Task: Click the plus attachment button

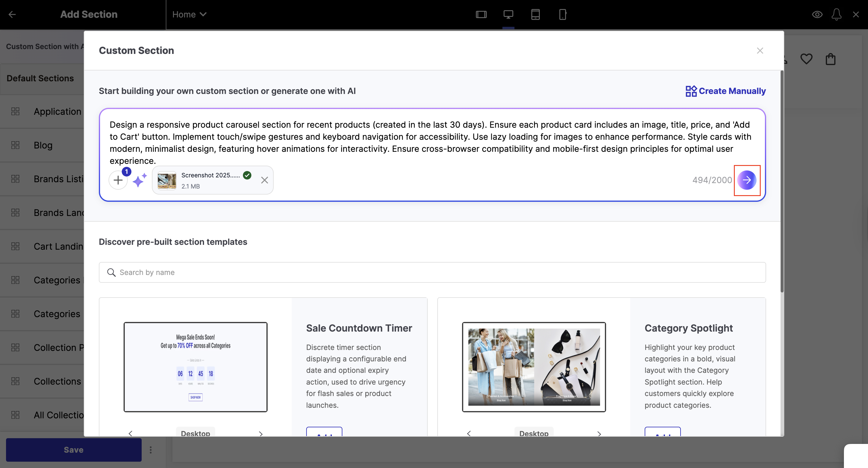Action: (118, 180)
